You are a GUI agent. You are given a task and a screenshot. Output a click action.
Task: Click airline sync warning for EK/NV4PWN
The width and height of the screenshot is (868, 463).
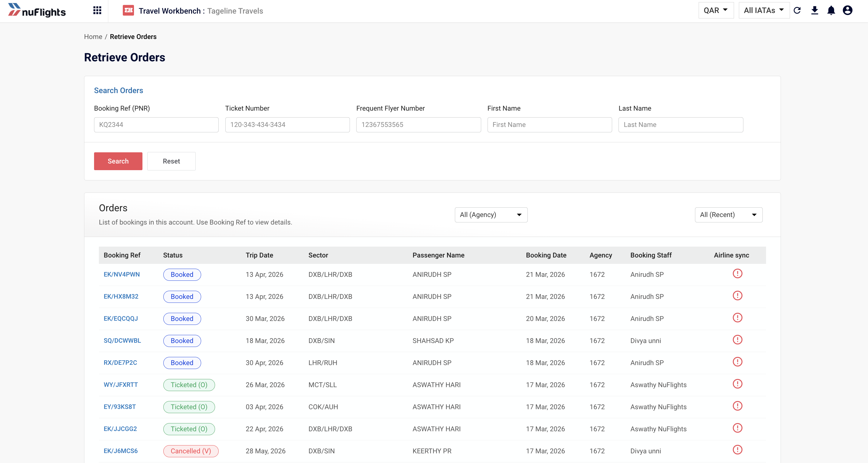[x=737, y=274]
